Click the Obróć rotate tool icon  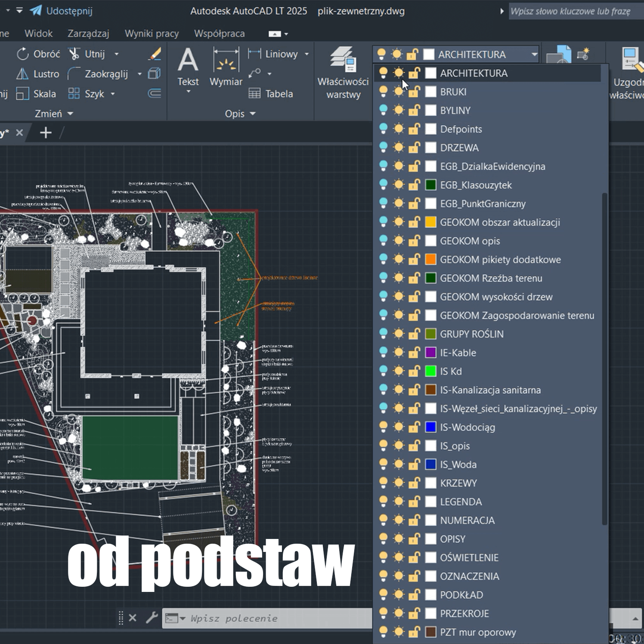(22, 54)
